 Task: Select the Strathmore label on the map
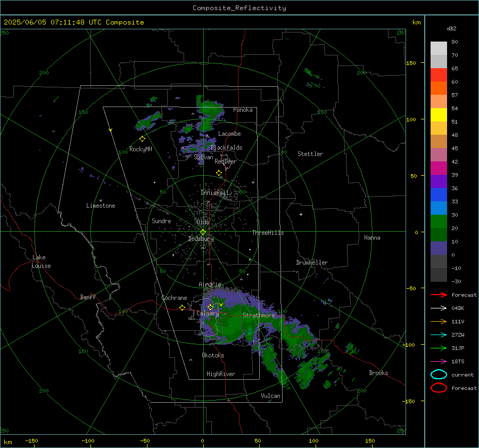pos(259,315)
